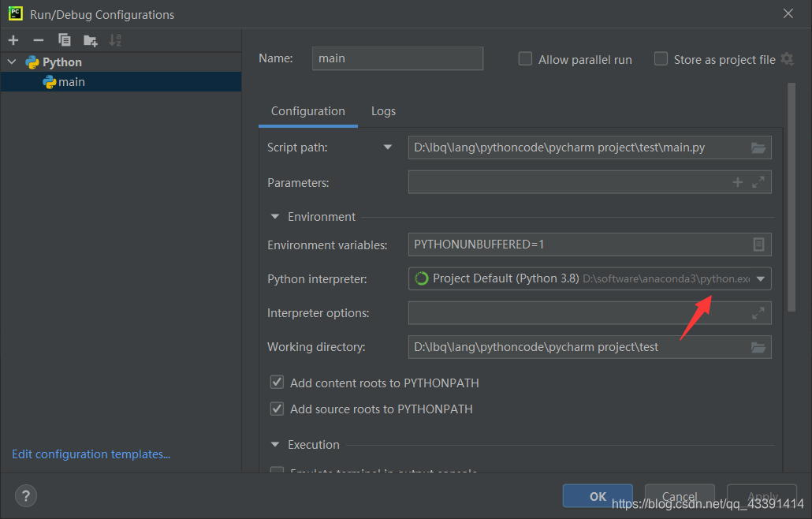Browse for working directory folder
This screenshot has height=519, width=812.
(758, 347)
